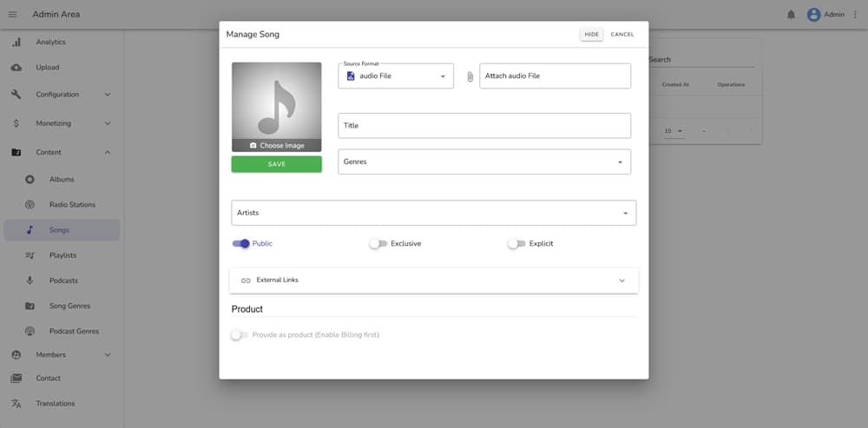868x428 pixels.
Task: Enable the Exclusive toggle
Action: tap(378, 244)
